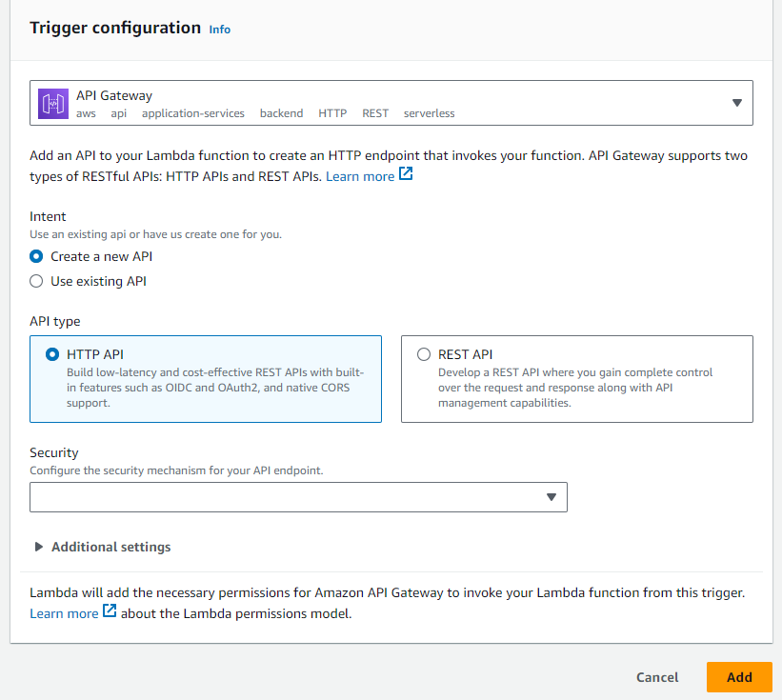This screenshot has width=782, height=700.
Task: Select the HTTP API card description
Action: point(215,388)
